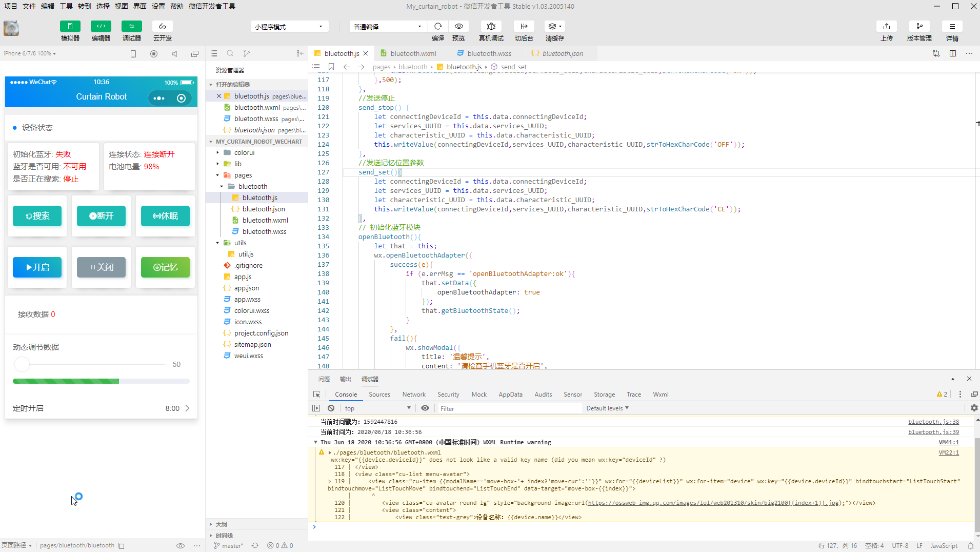Click the inspect element icon in devtools
Viewport: 980px width, 552px height.
pos(316,395)
